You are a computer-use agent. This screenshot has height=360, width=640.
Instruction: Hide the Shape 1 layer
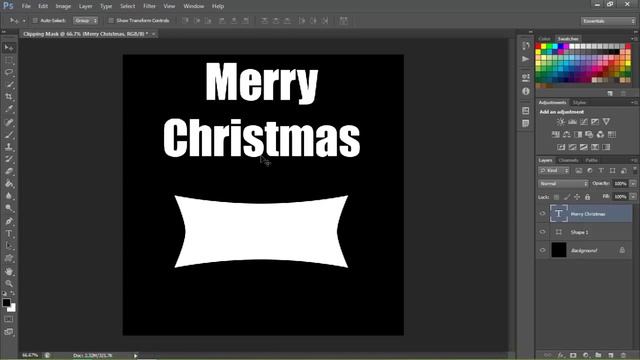point(542,232)
